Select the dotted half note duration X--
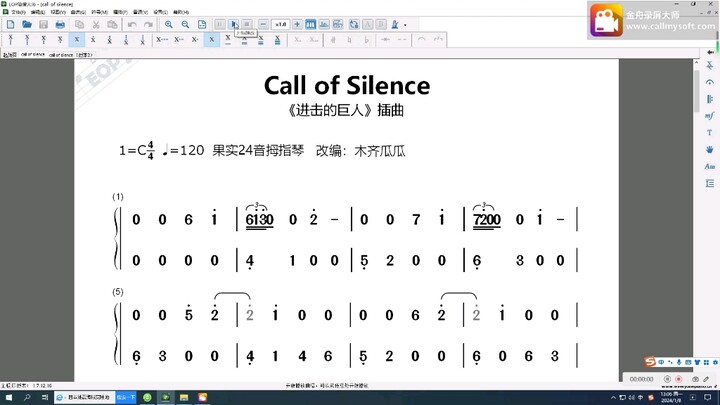 179,39
